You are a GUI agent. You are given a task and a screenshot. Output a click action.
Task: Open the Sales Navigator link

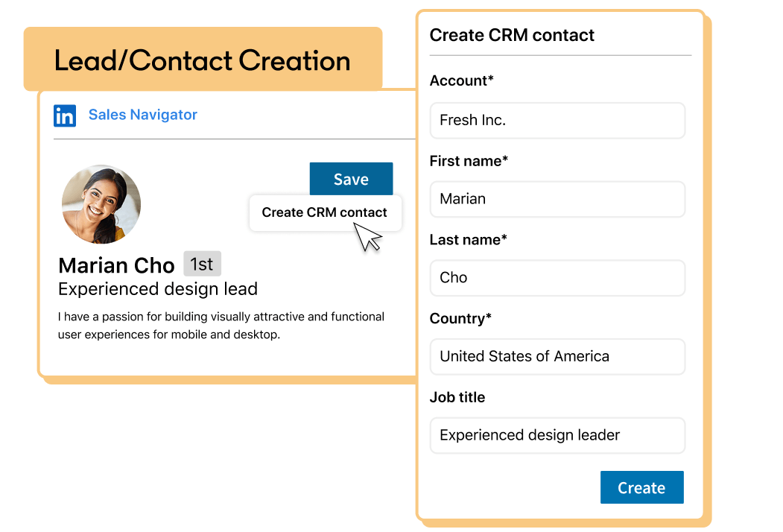coord(142,115)
